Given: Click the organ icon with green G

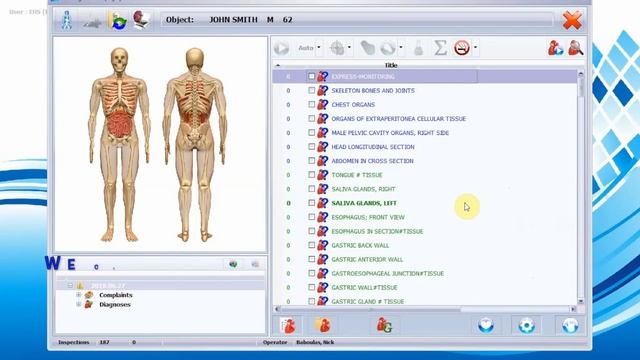Looking at the screenshot, I should [384, 325].
